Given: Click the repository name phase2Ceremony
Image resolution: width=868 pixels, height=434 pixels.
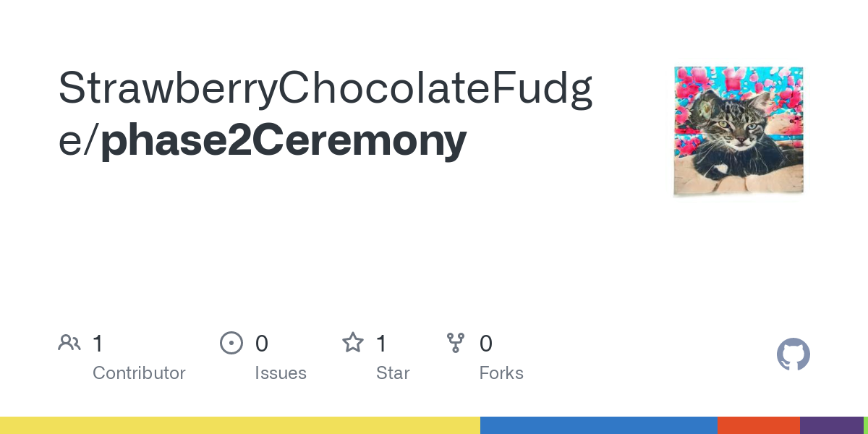Looking at the screenshot, I should [x=284, y=140].
